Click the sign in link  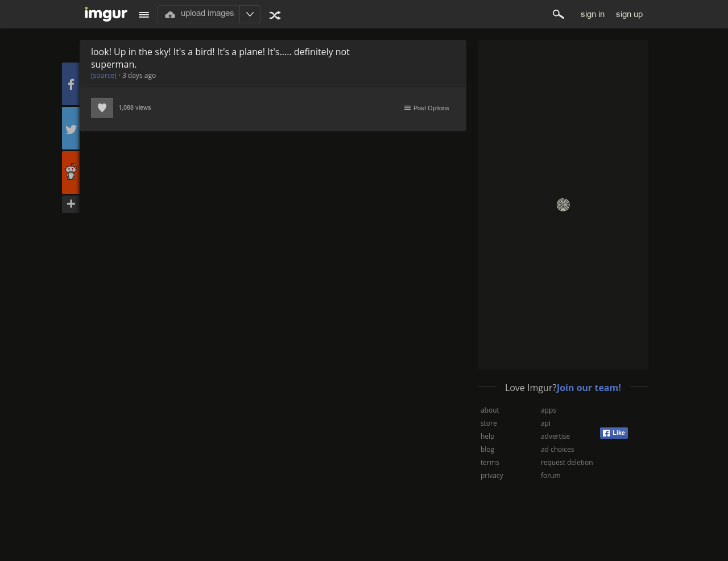[593, 14]
